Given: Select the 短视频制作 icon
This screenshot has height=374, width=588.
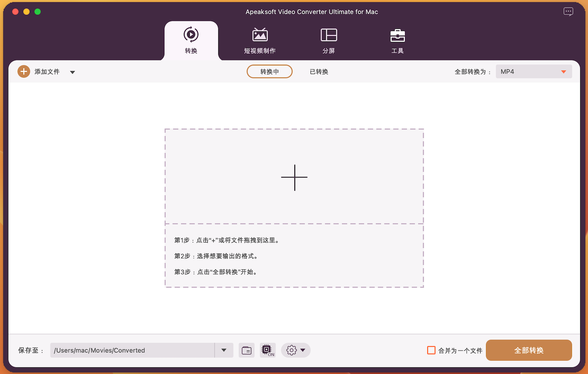Looking at the screenshot, I should click(260, 35).
